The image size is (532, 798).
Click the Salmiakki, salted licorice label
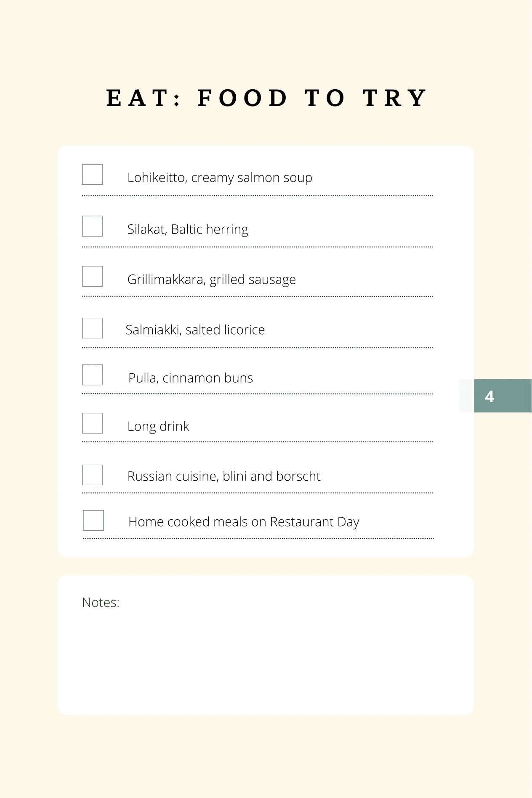[195, 330]
